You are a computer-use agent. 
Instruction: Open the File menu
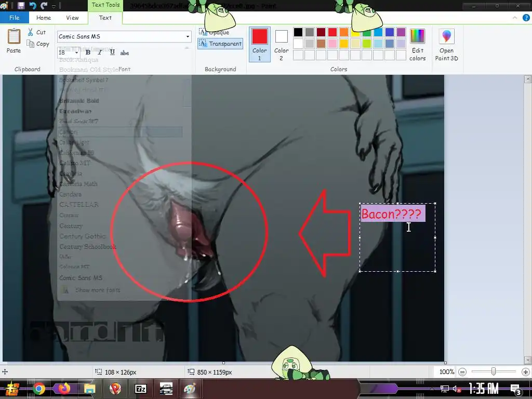coord(14,18)
